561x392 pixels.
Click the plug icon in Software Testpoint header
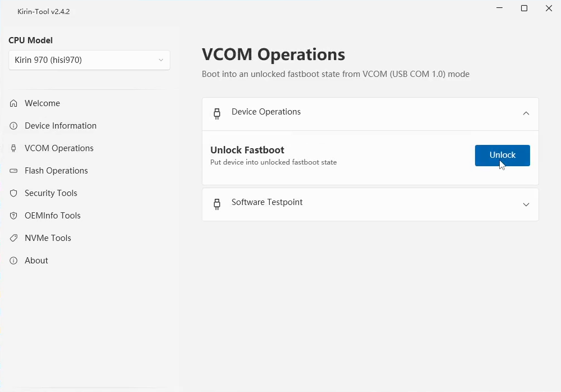(217, 204)
